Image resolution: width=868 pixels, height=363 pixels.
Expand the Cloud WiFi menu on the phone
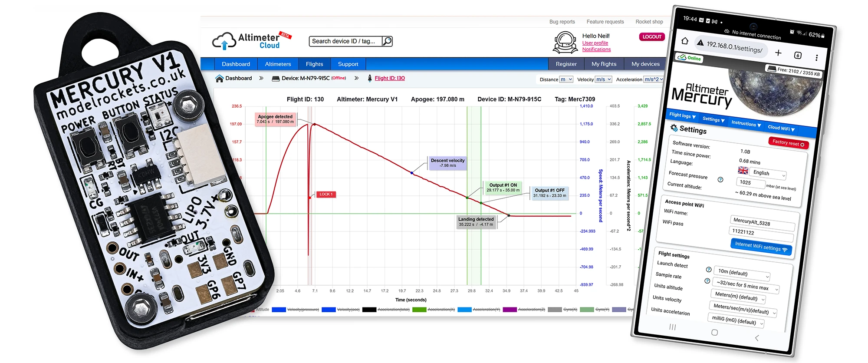click(x=781, y=128)
